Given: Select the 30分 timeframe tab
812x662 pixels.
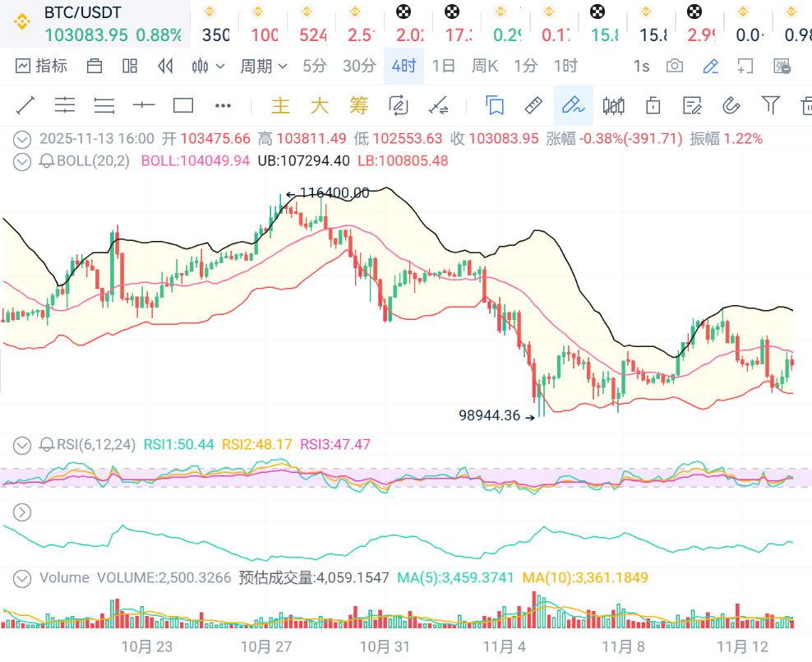Looking at the screenshot, I should [x=359, y=66].
